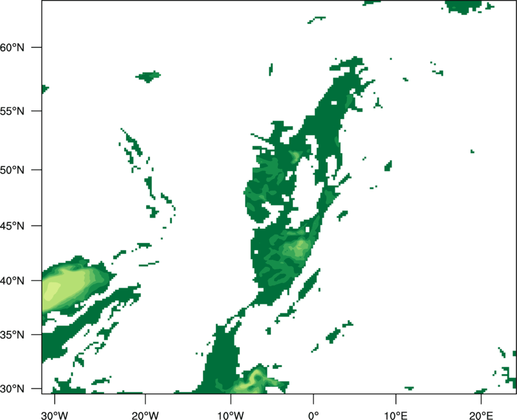Select the 20°E longitude label

click(481, 415)
